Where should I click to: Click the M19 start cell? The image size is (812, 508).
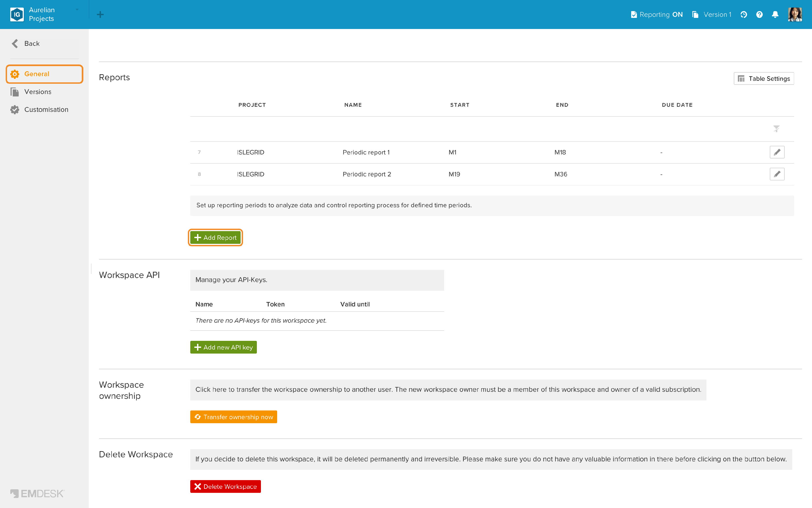click(x=454, y=174)
